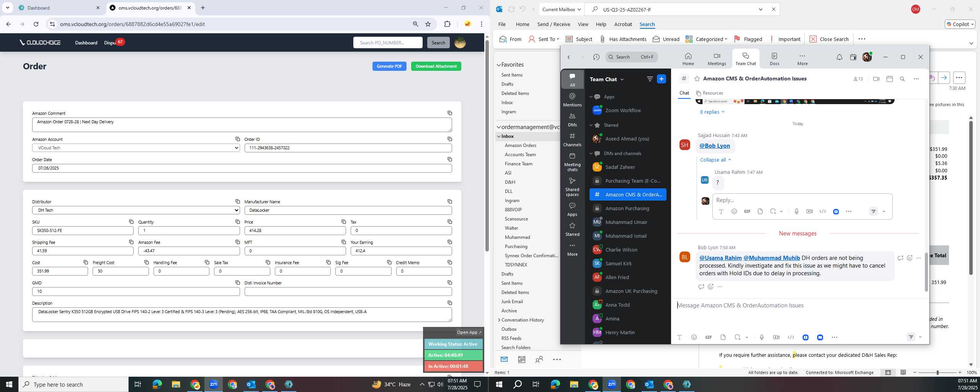The width and height of the screenshot is (980, 392).
Task: Expand the 8 replies thread
Action: tap(712, 112)
